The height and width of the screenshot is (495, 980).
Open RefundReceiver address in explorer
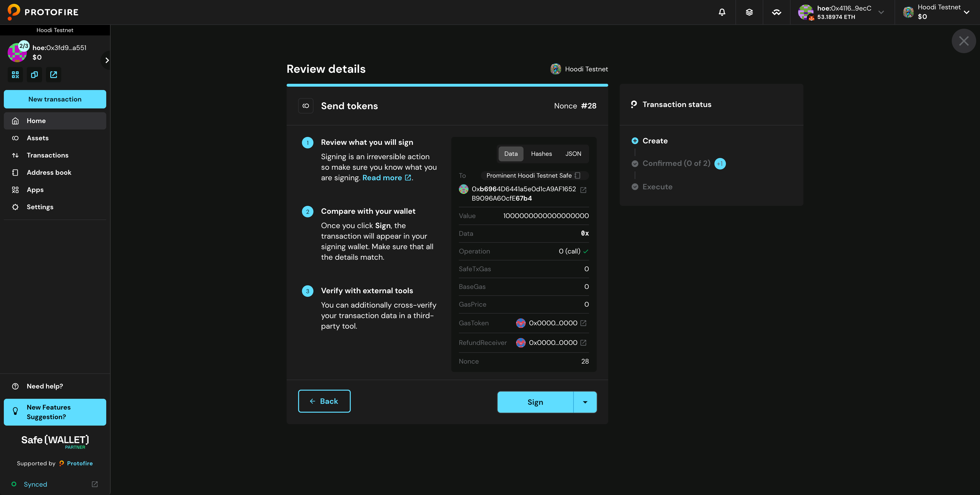coord(583,343)
